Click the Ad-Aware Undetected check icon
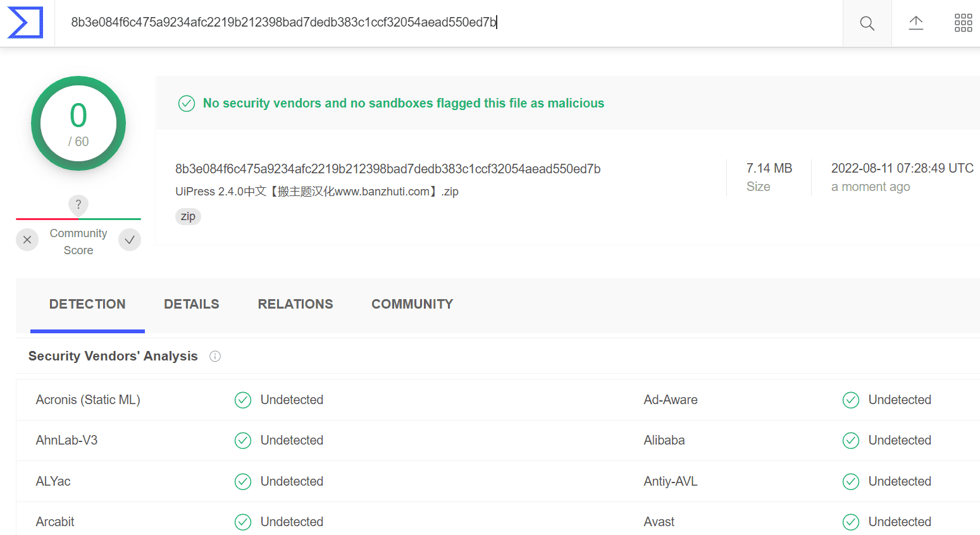Viewport: 980px width, 535px height. (x=851, y=400)
